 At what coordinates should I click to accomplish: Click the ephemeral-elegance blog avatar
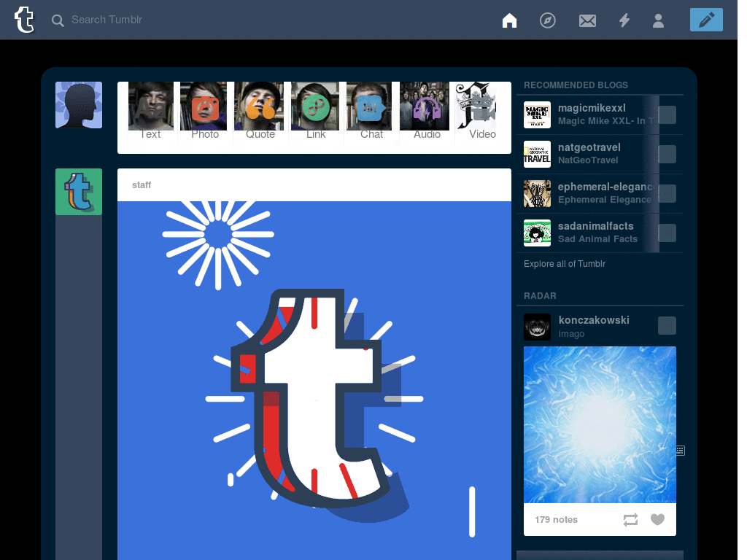pyautogui.click(x=537, y=193)
